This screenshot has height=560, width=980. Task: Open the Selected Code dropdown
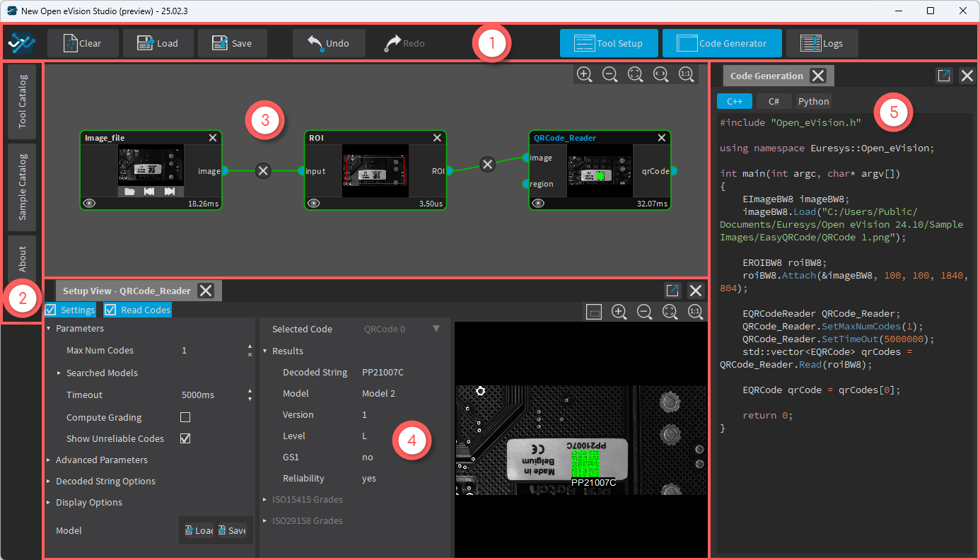tap(436, 329)
